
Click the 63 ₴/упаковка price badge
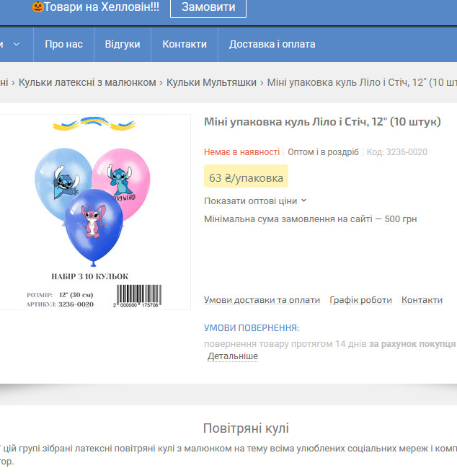(x=246, y=177)
